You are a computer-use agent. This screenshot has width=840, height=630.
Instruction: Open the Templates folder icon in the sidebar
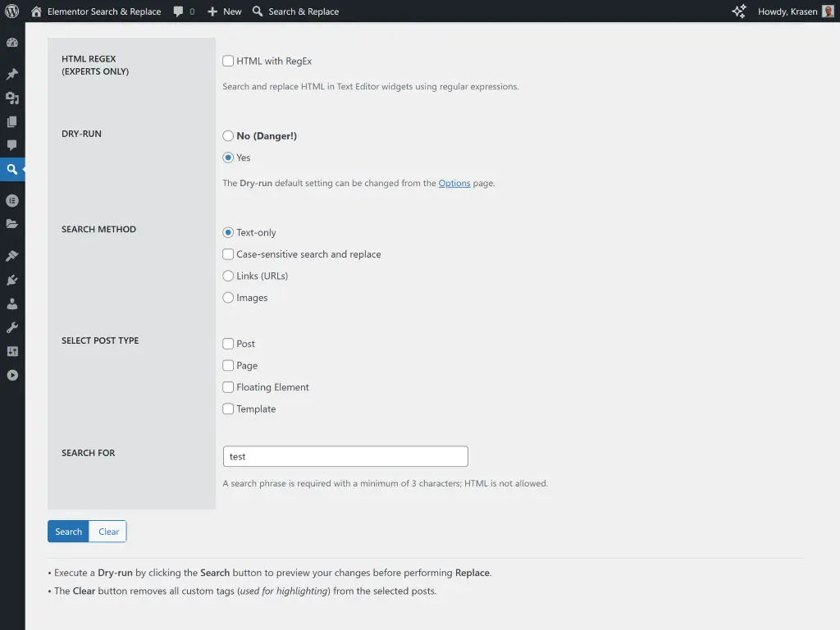(11, 223)
